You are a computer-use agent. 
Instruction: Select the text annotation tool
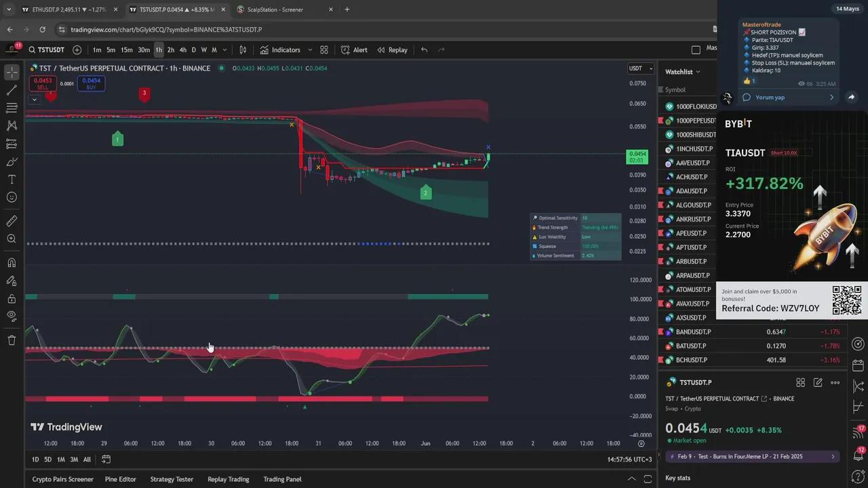[12, 180]
